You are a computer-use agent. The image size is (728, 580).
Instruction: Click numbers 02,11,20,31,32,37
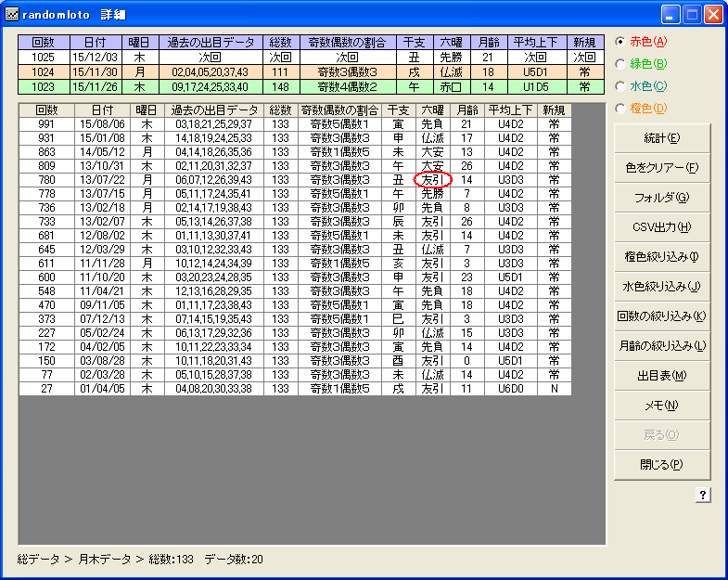pyautogui.click(x=214, y=166)
